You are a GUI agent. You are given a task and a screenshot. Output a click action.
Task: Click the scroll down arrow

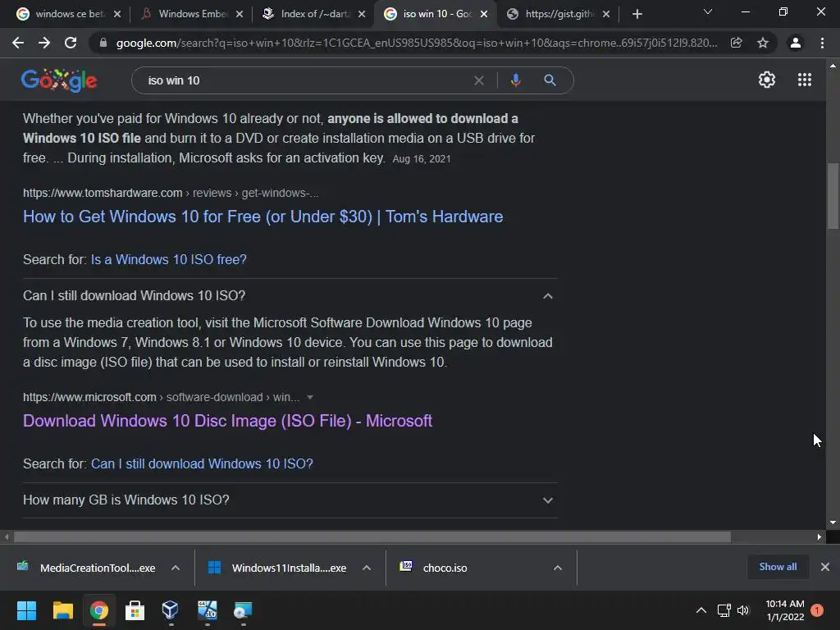point(833,523)
